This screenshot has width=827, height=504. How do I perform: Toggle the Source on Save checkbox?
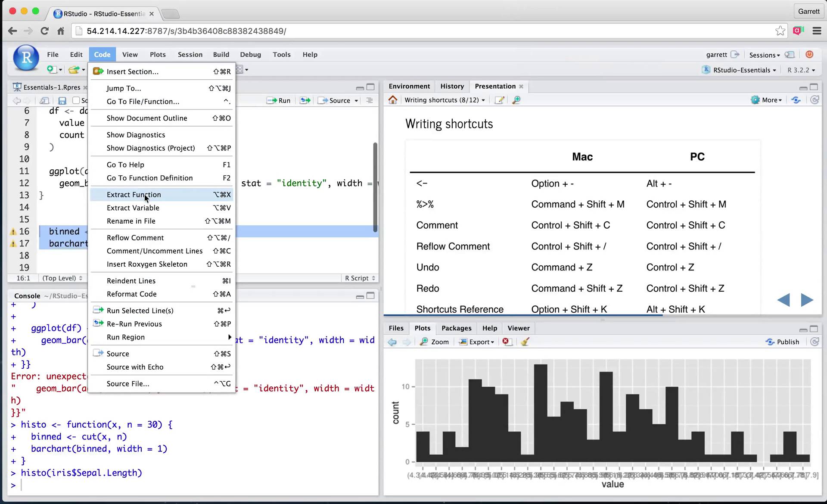coord(76,100)
